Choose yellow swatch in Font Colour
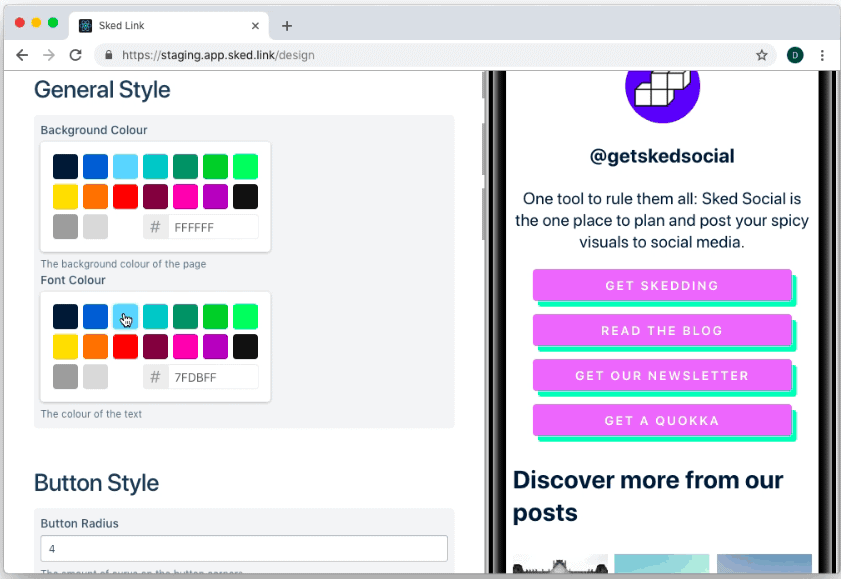Screen dimensions: 841x579 65,347
